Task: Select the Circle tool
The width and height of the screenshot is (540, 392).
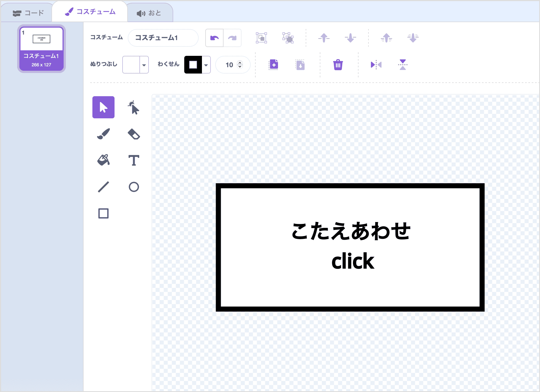Action: tap(134, 187)
